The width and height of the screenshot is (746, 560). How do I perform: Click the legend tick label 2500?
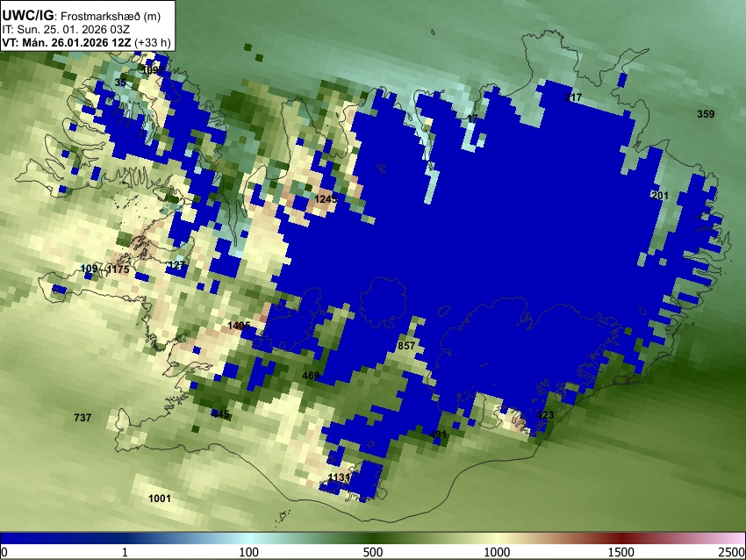point(732,552)
